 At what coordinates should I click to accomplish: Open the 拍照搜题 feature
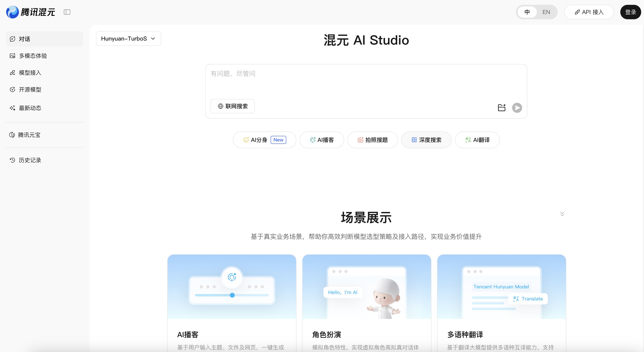(372, 140)
